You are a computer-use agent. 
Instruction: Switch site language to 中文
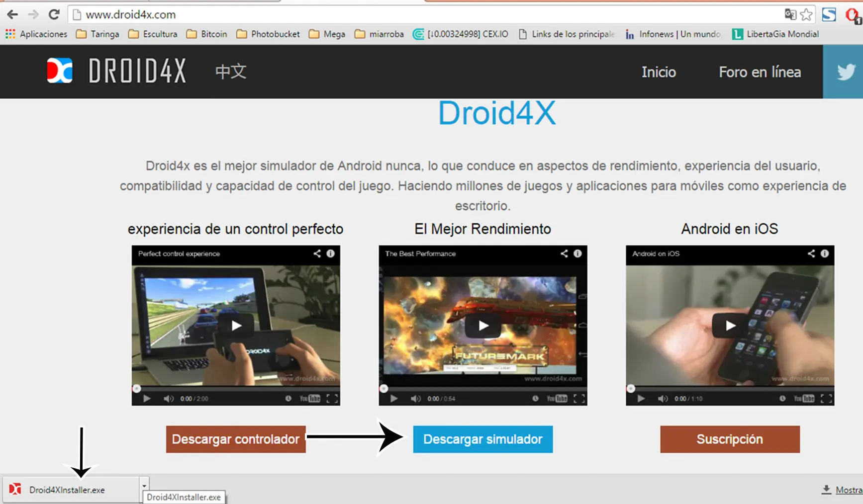click(x=231, y=71)
